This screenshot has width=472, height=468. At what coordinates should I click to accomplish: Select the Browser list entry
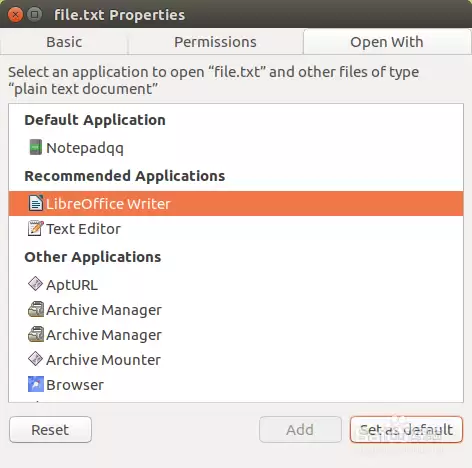(236, 384)
